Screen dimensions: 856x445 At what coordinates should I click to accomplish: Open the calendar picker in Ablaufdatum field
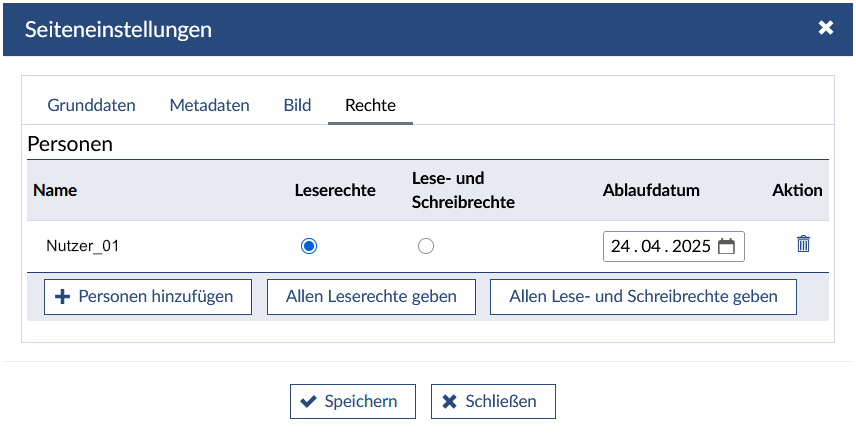coord(727,246)
